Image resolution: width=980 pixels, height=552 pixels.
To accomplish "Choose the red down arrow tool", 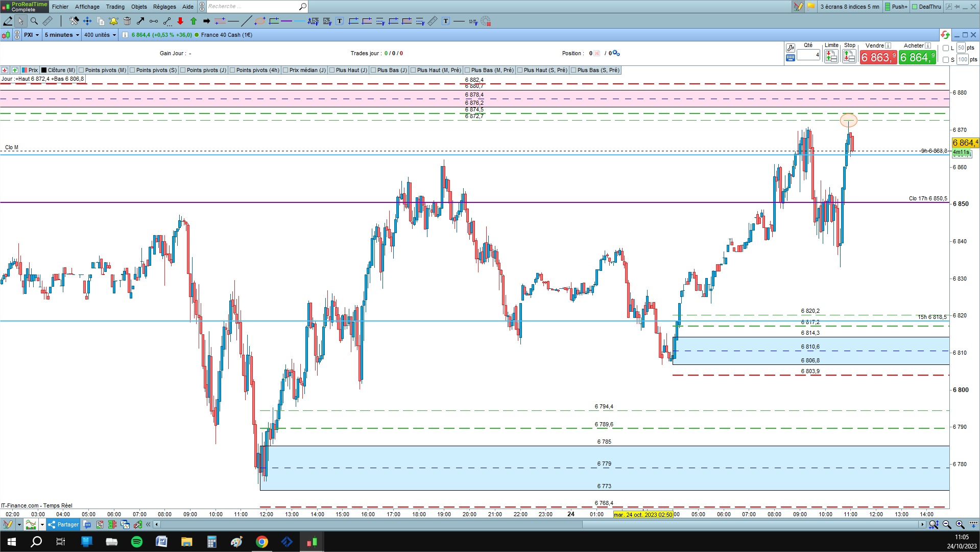I will click(180, 21).
